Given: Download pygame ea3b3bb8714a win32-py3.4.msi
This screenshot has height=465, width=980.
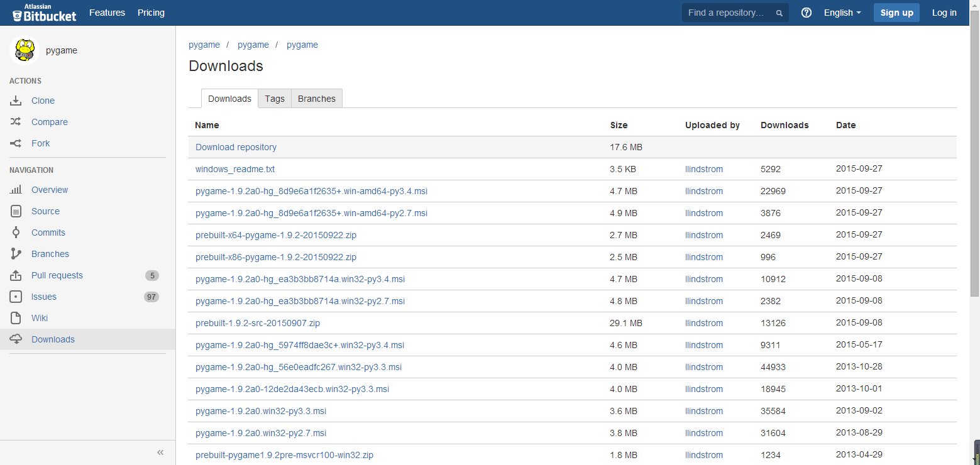Looking at the screenshot, I should click(300, 279).
